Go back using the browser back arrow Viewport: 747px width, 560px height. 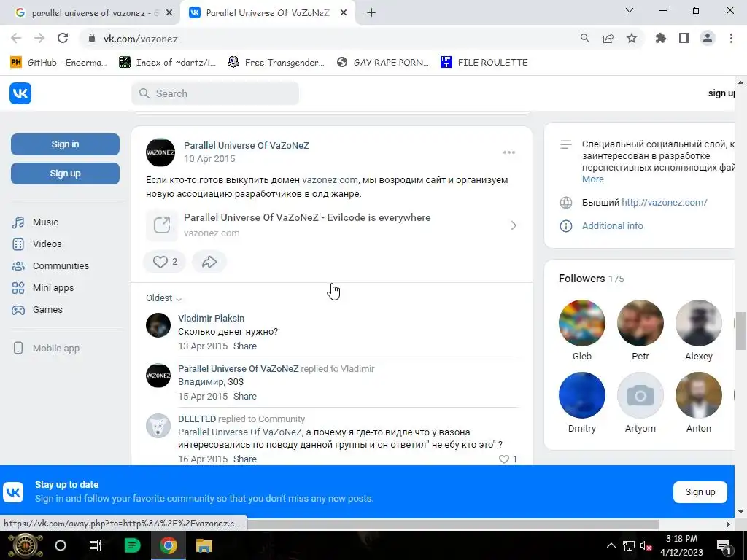(x=16, y=38)
